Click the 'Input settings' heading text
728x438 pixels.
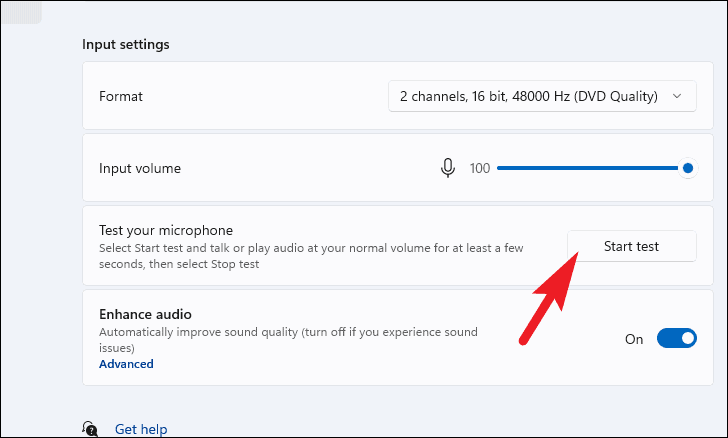[126, 45]
